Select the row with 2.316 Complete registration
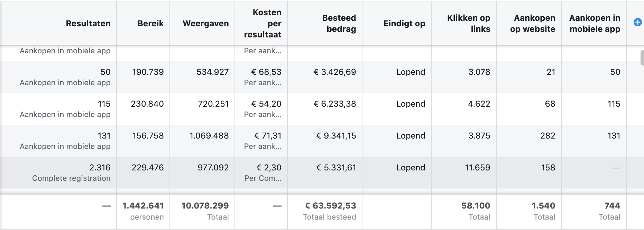 [x=313, y=172]
